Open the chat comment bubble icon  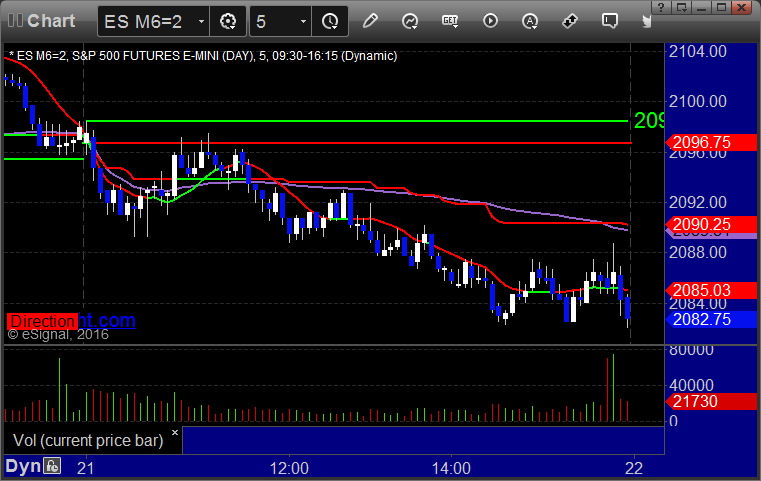pos(610,21)
